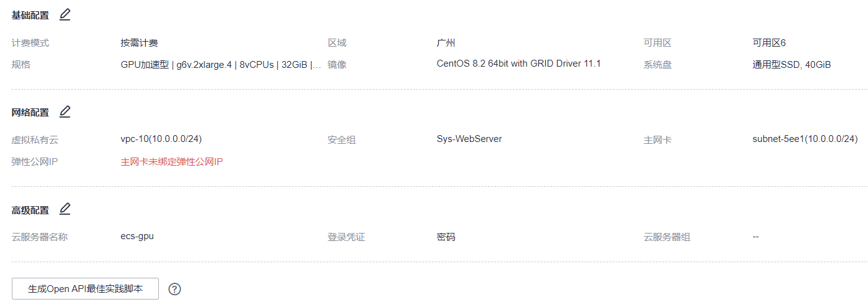Click the 基础配置 section heading
Viewport: 868px width, 307px height.
tap(30, 16)
